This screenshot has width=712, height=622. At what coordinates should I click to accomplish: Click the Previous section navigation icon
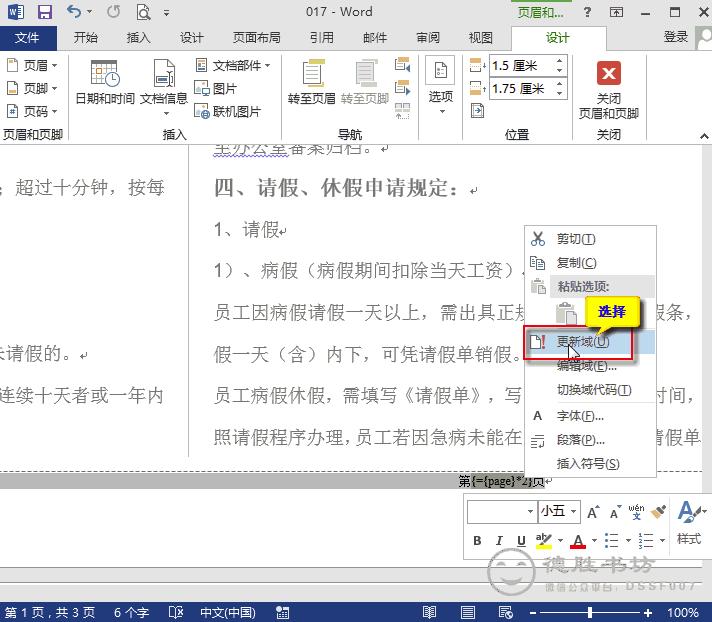pyautogui.click(x=403, y=64)
